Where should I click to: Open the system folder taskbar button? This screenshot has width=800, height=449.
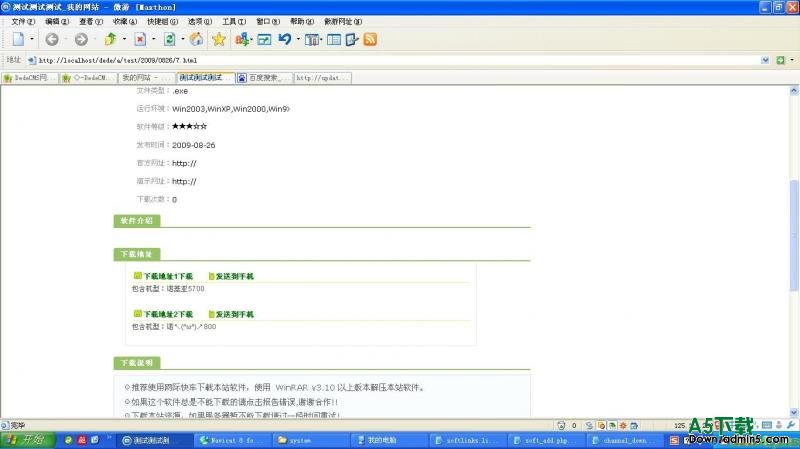click(310, 440)
